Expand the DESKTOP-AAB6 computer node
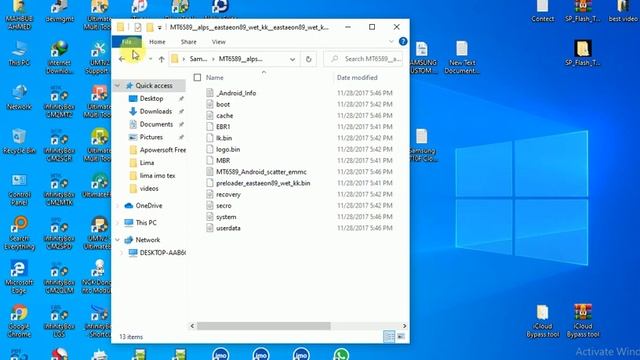Screen dimensions: 640x360 (x=121, y=253)
